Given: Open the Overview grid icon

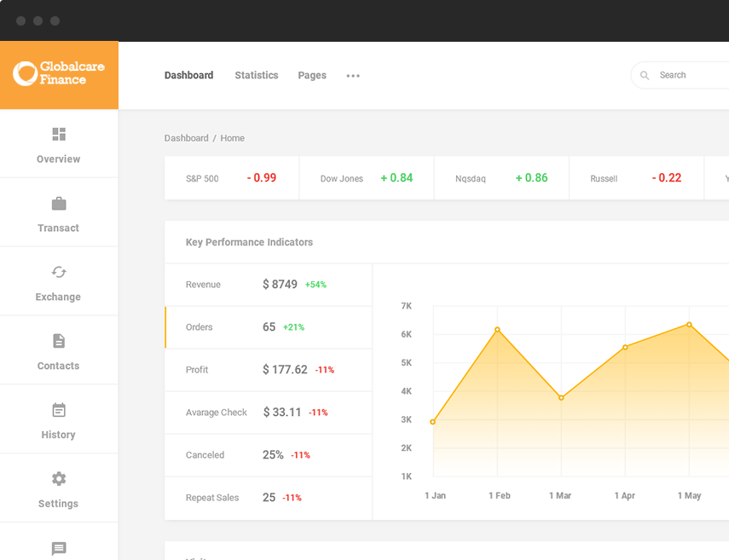Looking at the screenshot, I should pos(59,135).
